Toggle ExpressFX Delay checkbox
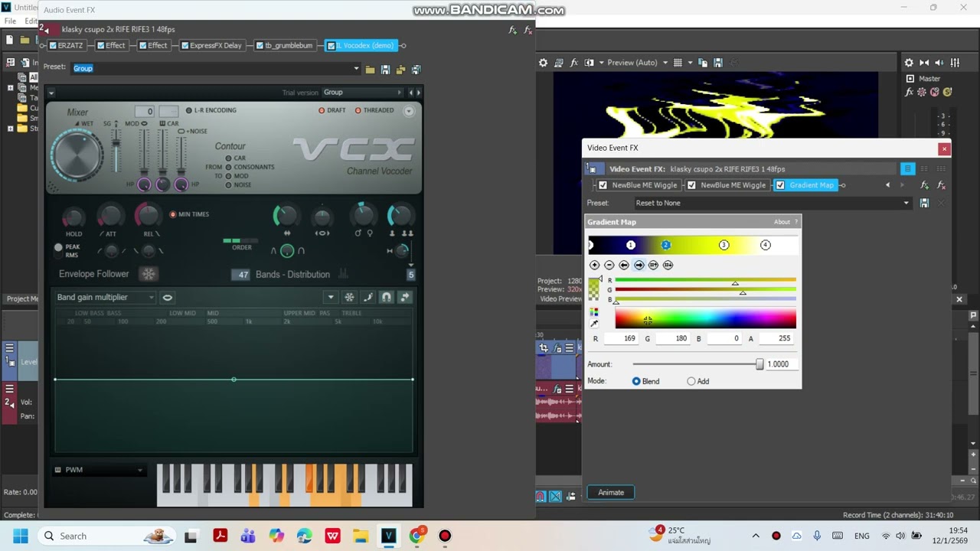This screenshot has height=551, width=980. click(x=185, y=46)
